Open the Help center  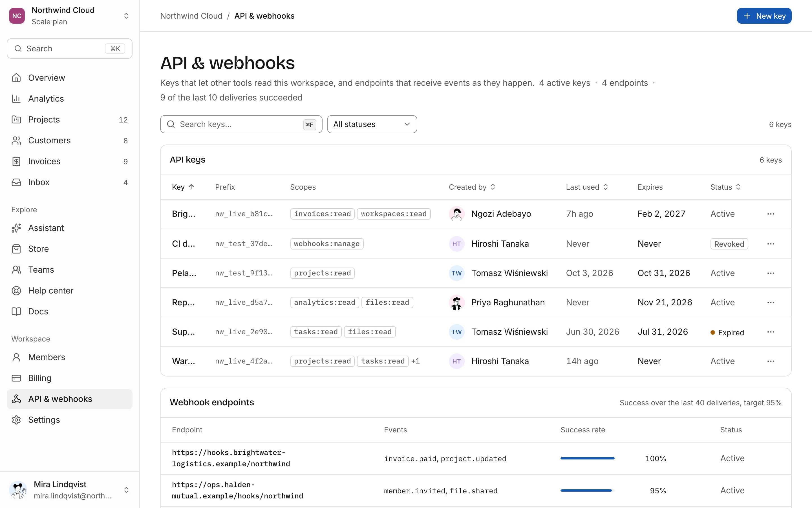click(x=69, y=290)
